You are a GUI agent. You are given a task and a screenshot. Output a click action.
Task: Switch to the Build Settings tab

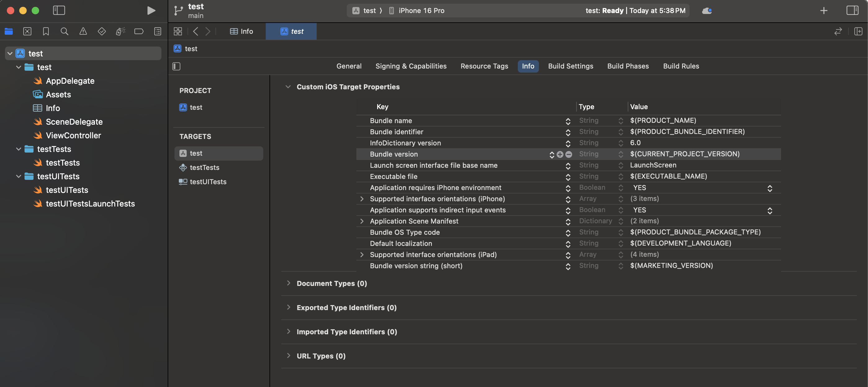click(x=570, y=66)
